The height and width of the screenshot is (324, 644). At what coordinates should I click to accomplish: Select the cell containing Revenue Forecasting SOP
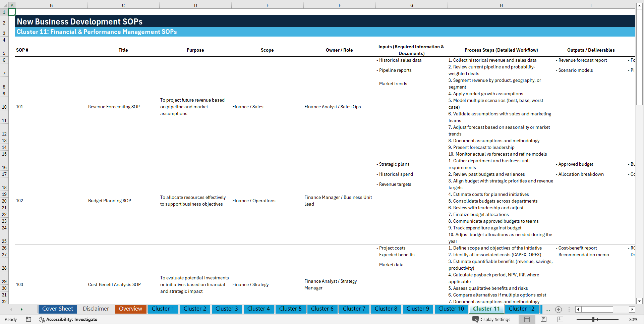pos(114,107)
